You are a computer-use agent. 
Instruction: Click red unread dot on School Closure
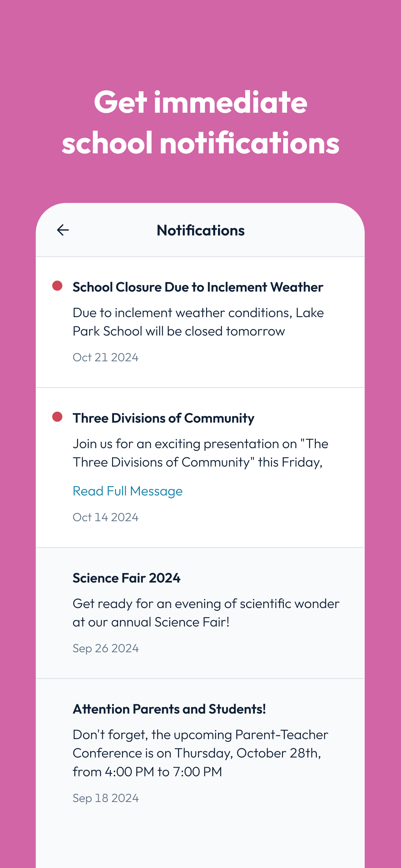(x=57, y=286)
